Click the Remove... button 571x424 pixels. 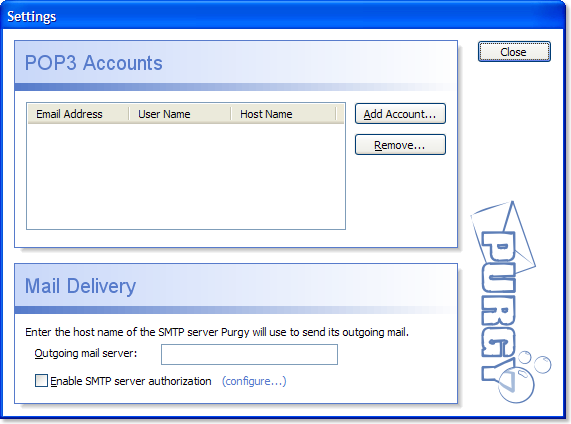(400, 145)
